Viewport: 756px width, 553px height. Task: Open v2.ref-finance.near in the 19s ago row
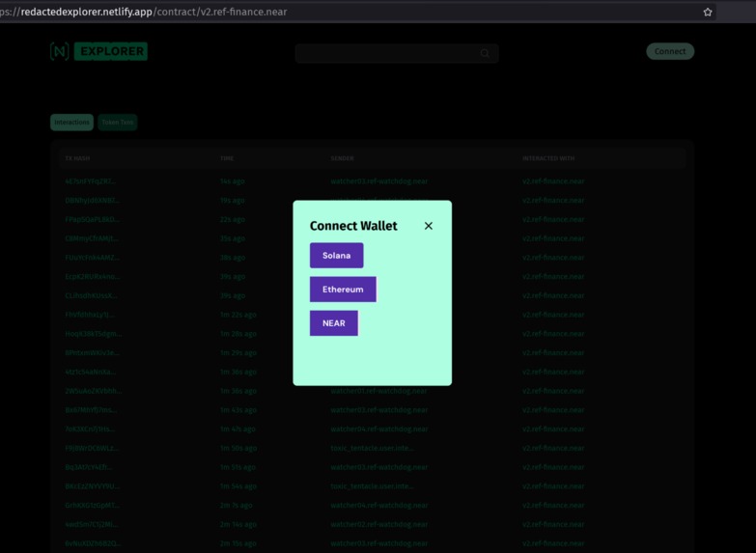click(x=553, y=200)
